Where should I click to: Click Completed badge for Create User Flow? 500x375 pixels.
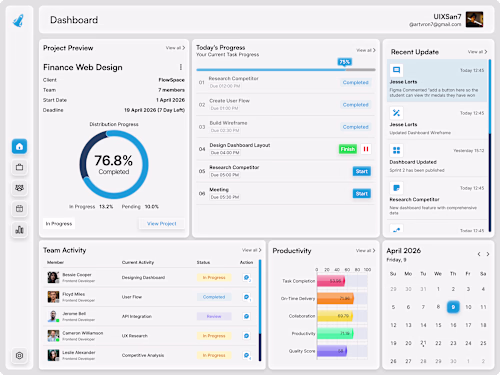pyautogui.click(x=356, y=105)
